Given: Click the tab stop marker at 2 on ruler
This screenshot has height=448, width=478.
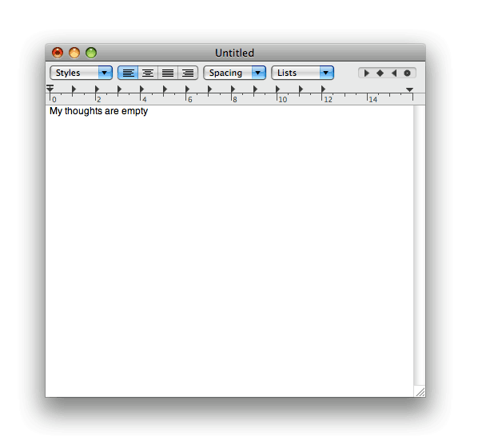Looking at the screenshot, I should [x=97, y=89].
